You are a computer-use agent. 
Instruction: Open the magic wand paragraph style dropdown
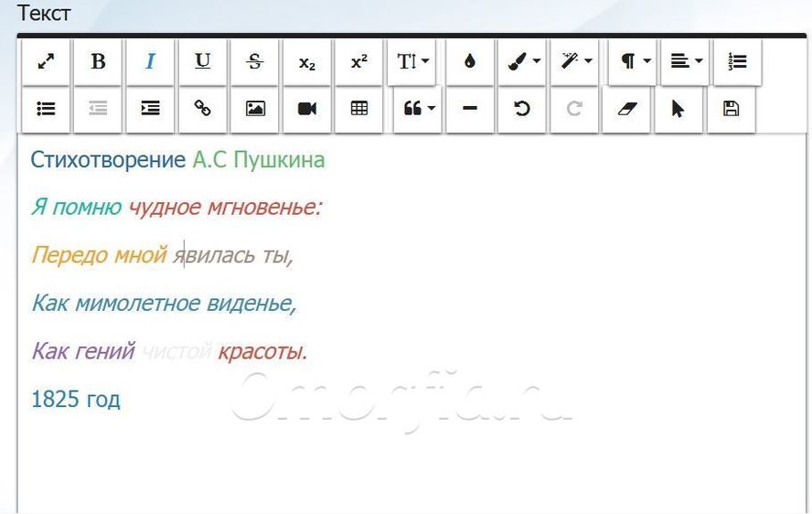pyautogui.click(x=574, y=61)
